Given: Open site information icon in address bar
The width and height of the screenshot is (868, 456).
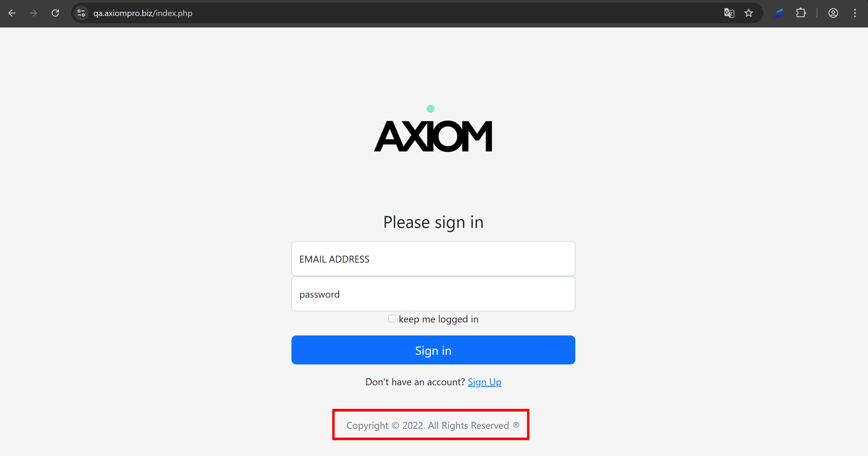Looking at the screenshot, I should [x=81, y=13].
